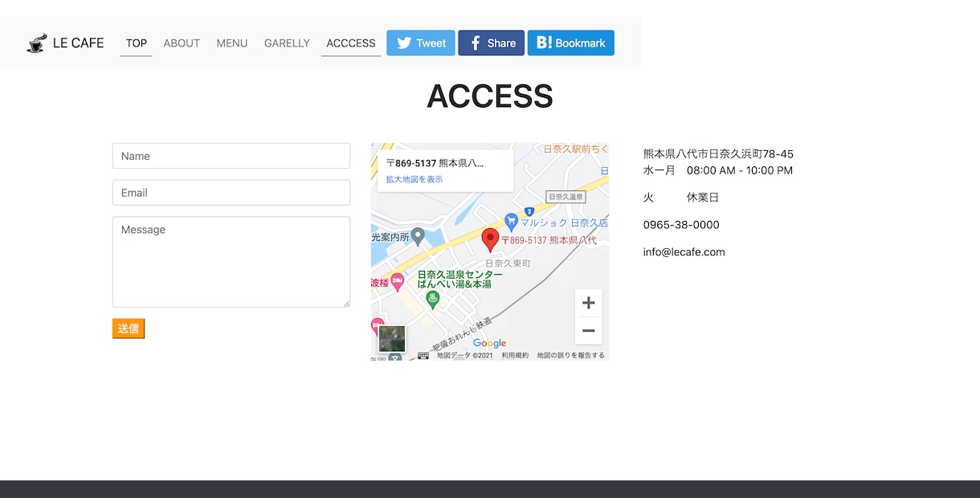Image resolution: width=980 pixels, height=498 pixels.
Task: Click the LE CAFE brand name
Action: tap(78, 43)
